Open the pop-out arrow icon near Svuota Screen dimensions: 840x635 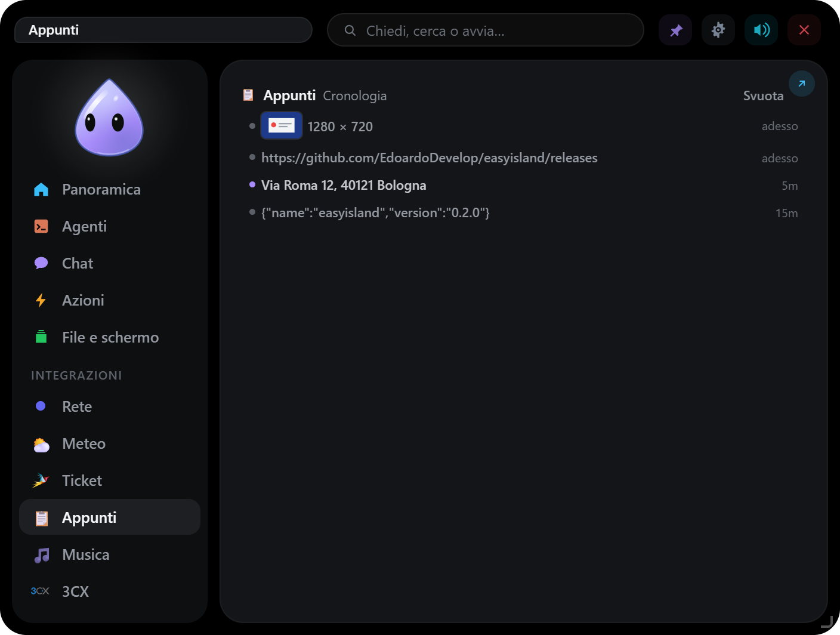pos(802,84)
